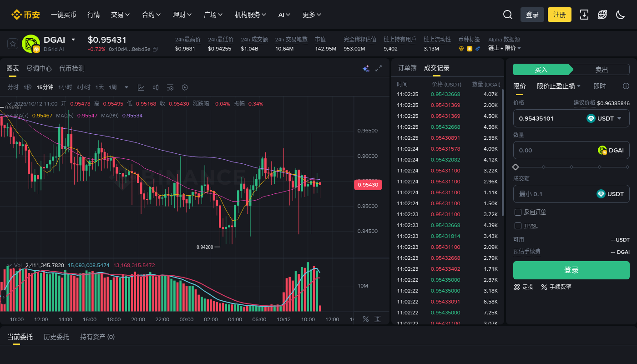637x364 pixels.
Task: Click the DGAI coin icon in quantity field
Action: 602,150
